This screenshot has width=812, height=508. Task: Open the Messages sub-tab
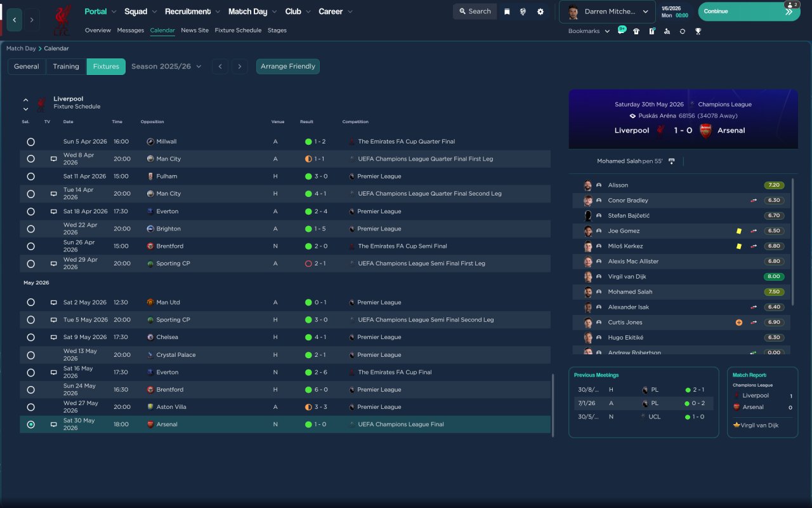point(131,30)
